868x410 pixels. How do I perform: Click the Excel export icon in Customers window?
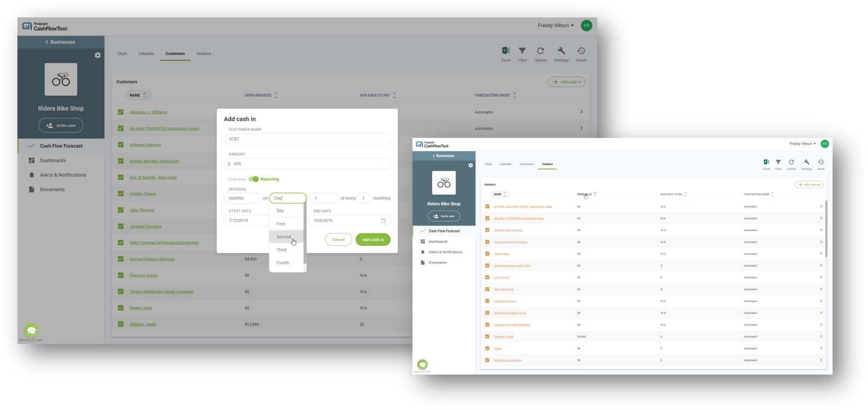point(506,51)
